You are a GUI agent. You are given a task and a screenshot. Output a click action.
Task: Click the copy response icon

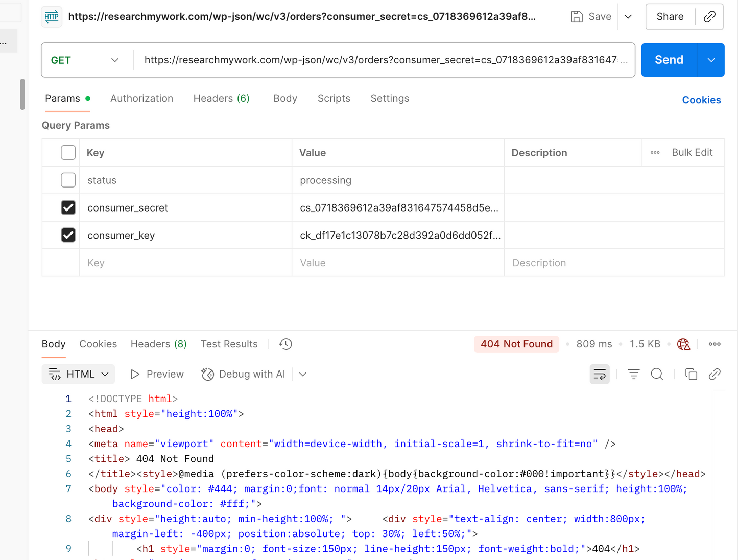tap(691, 374)
